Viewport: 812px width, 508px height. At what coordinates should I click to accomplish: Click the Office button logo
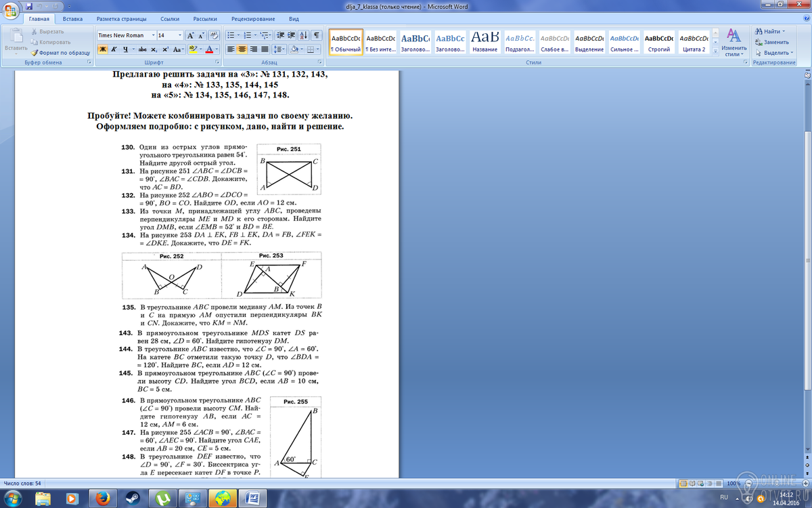pos(12,12)
